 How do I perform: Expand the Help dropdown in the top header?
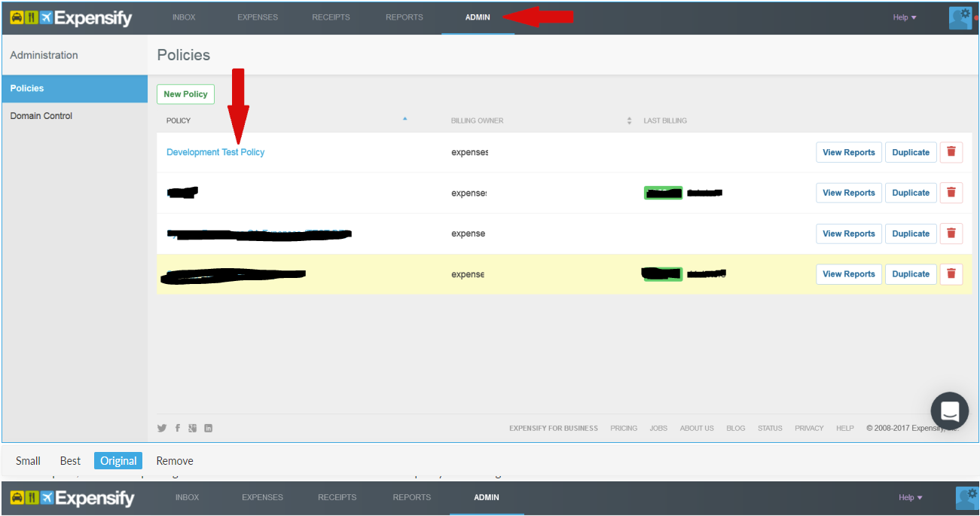[x=905, y=17]
